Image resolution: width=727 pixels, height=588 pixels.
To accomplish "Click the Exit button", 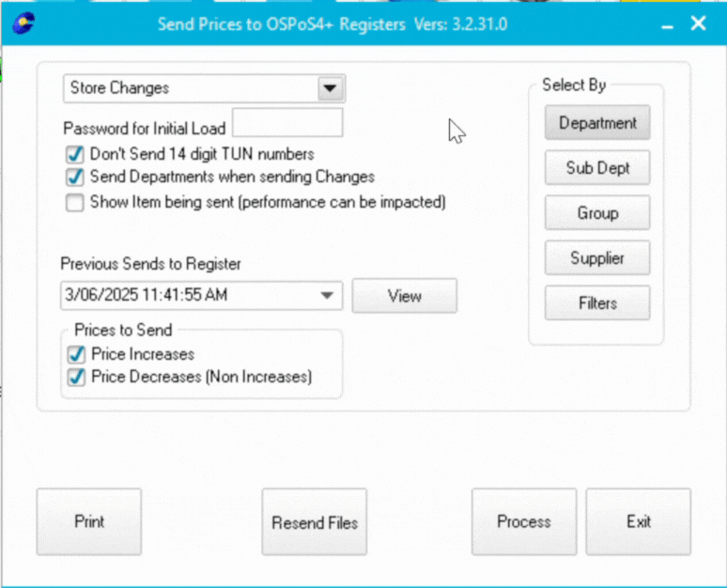I will pos(639,521).
